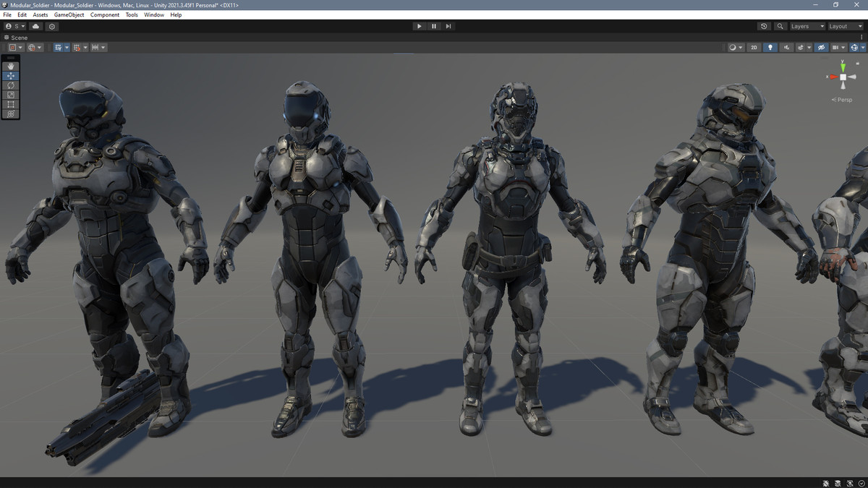Select the Hand tool

point(11,67)
